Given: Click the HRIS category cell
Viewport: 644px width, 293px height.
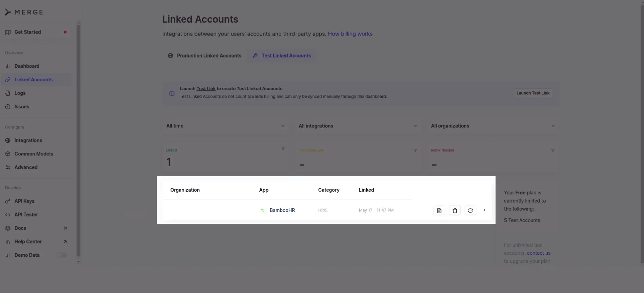Looking at the screenshot, I should coord(323,210).
